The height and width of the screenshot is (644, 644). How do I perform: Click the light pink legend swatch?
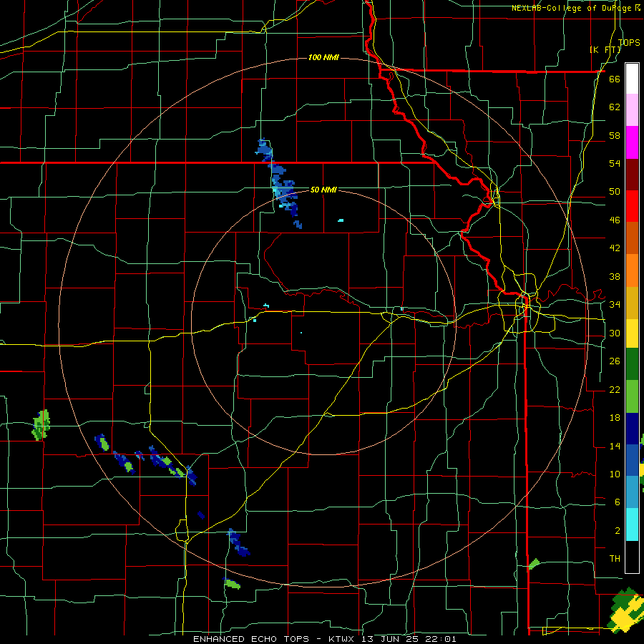click(x=632, y=109)
